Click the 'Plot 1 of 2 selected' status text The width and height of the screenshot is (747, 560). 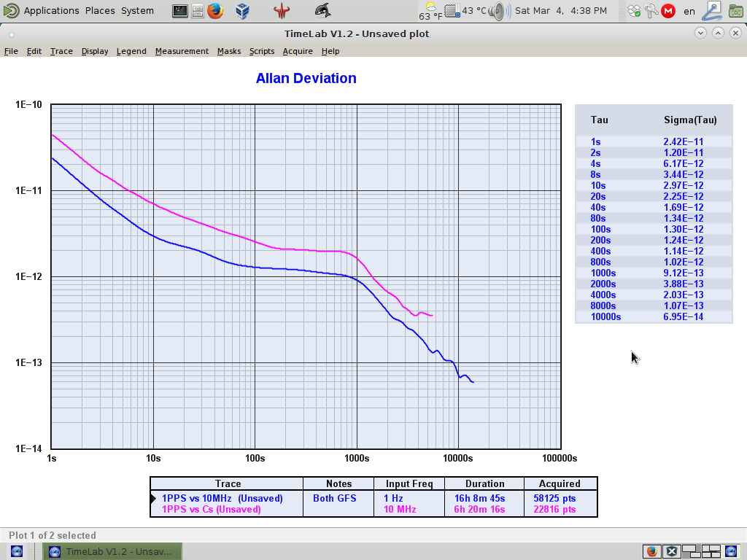53,535
